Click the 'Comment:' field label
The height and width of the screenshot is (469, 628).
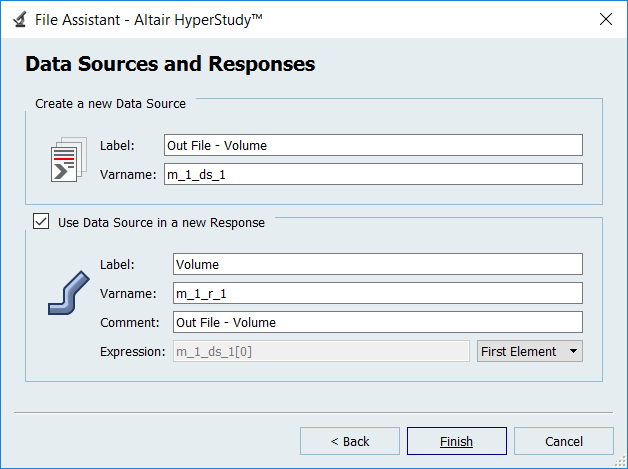point(130,322)
